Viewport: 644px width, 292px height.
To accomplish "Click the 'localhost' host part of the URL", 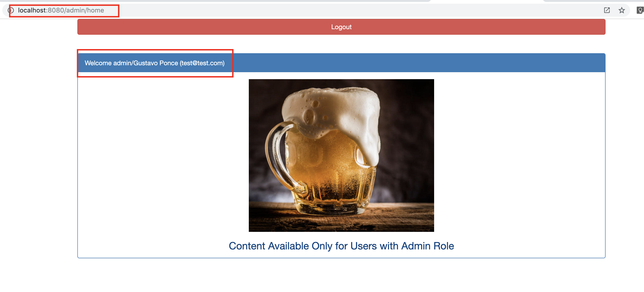I will pyautogui.click(x=32, y=10).
